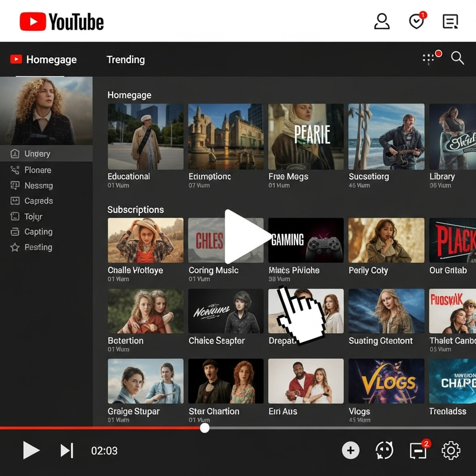Skip to next video
The height and width of the screenshot is (476, 476).
pos(67,450)
